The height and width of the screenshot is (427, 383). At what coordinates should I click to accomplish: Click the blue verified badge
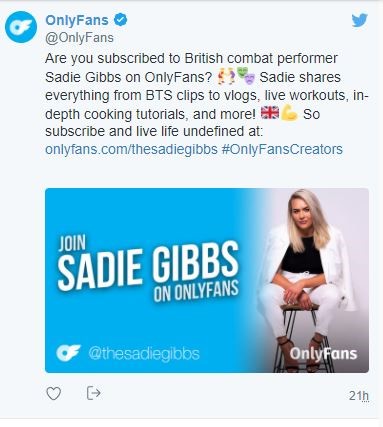[x=121, y=20]
